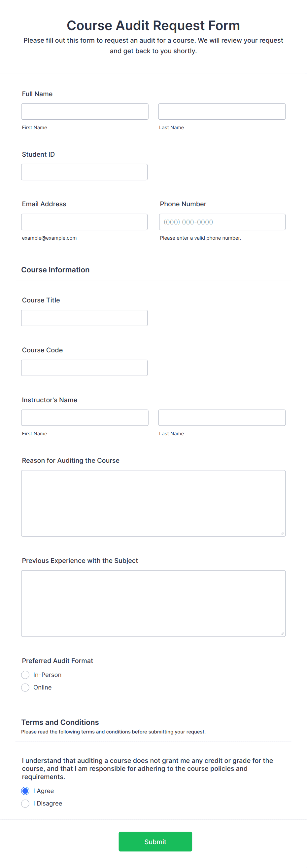Click the Course Code input field
The image size is (307, 868).
click(84, 368)
